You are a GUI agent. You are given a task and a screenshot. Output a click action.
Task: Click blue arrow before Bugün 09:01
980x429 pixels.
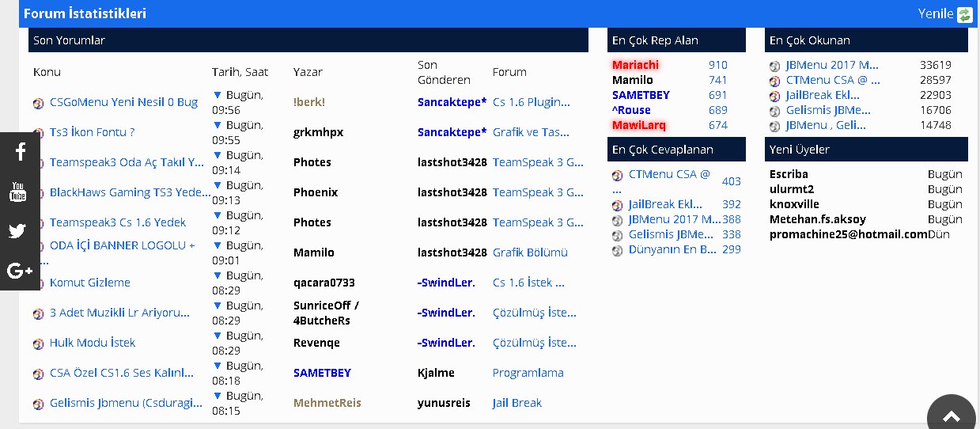pos(218,245)
